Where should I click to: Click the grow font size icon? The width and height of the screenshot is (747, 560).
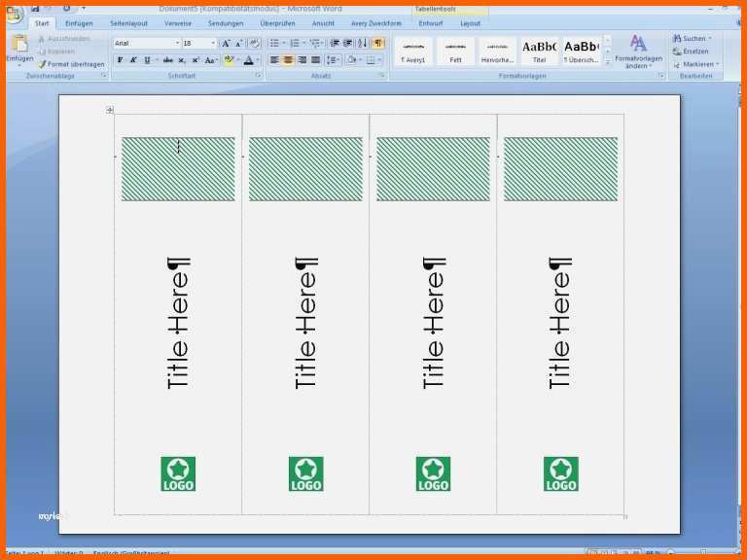226,43
